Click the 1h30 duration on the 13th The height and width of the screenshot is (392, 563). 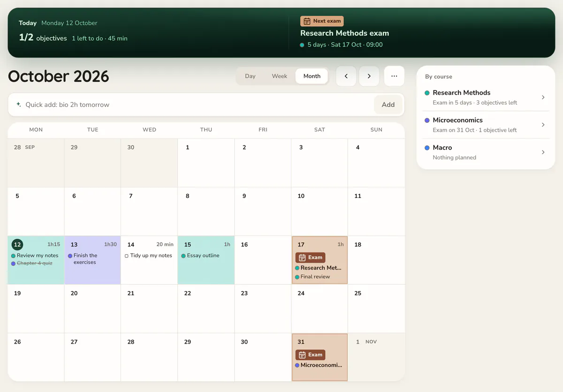pyautogui.click(x=110, y=244)
